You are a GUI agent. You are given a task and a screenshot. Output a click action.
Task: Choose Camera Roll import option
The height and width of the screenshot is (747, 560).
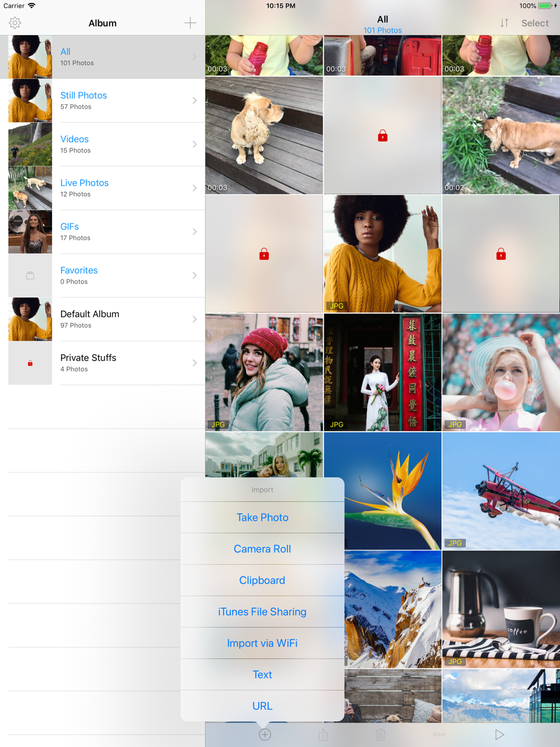pos(262,549)
